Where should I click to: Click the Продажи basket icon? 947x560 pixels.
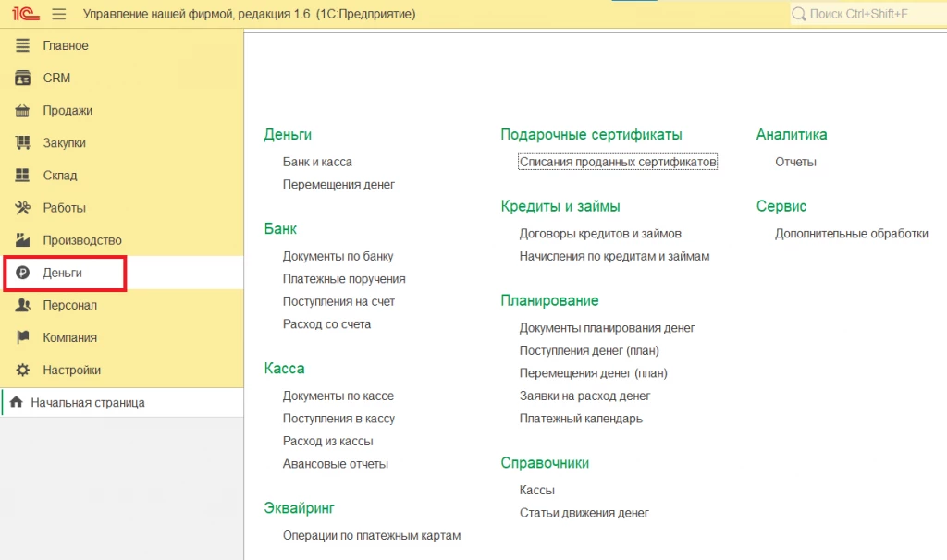click(22, 111)
